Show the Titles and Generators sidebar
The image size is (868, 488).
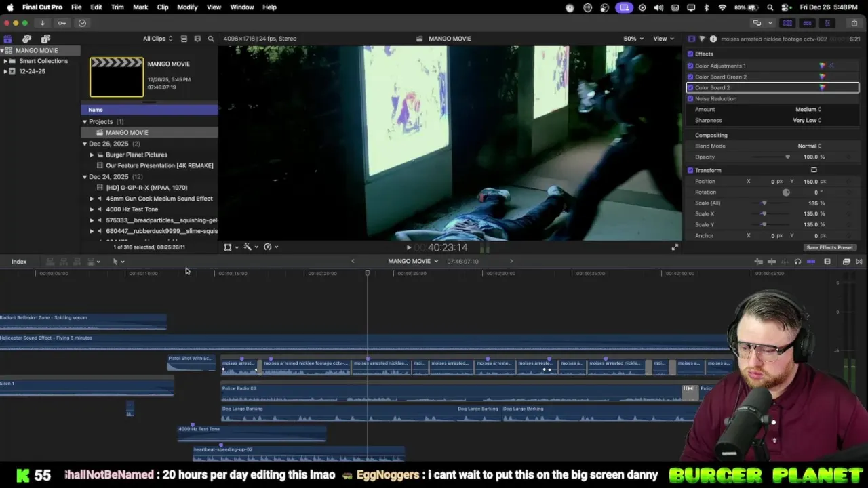(45, 39)
